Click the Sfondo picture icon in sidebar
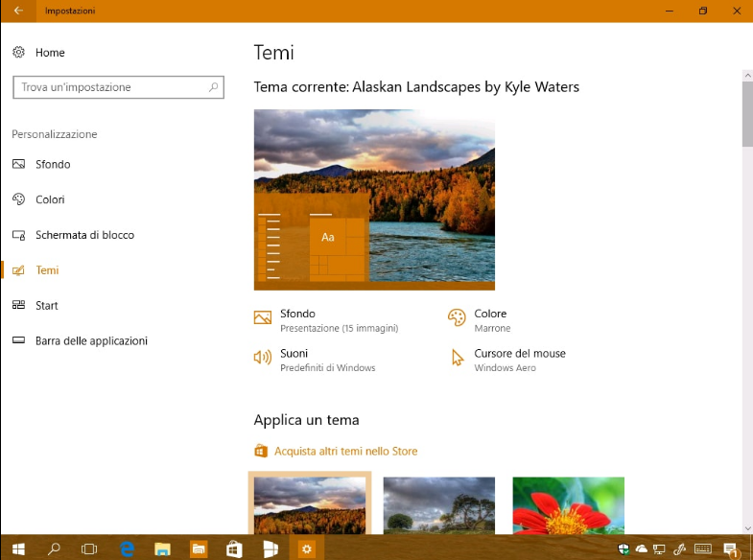Image resolution: width=753 pixels, height=560 pixels. [18, 164]
